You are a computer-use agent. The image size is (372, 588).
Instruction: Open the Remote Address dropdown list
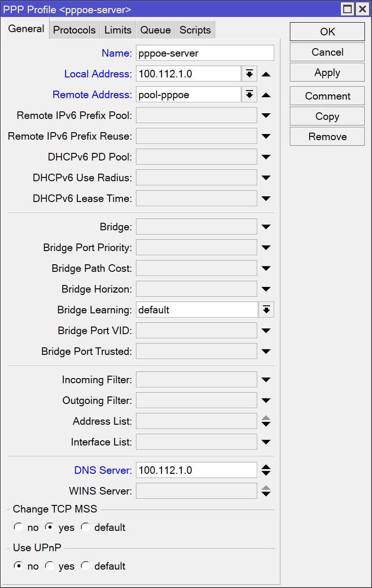249,94
